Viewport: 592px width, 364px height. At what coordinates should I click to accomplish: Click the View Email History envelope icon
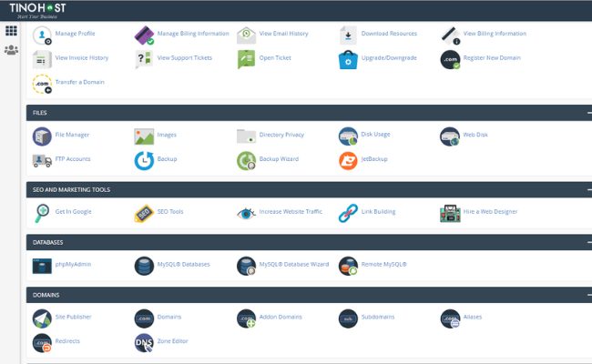pos(246,35)
